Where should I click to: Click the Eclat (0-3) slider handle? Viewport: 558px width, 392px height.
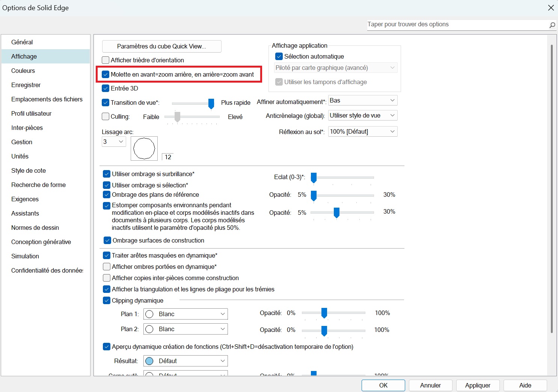(x=314, y=178)
